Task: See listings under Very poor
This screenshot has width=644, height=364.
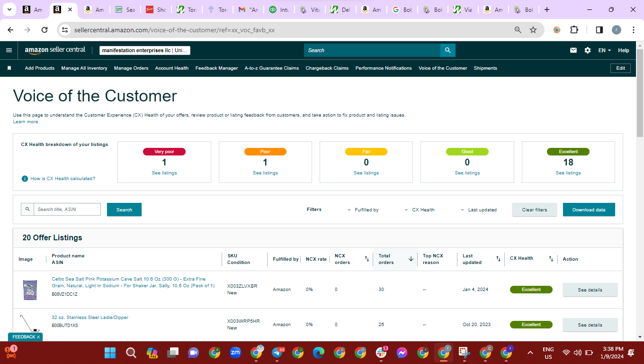Action: pyautogui.click(x=164, y=173)
